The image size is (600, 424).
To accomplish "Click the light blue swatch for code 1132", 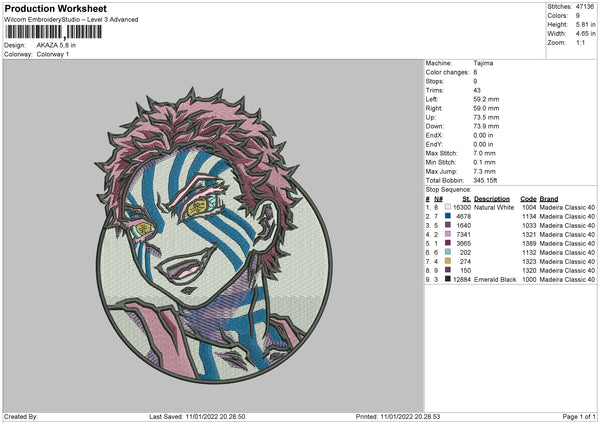I will click(448, 252).
